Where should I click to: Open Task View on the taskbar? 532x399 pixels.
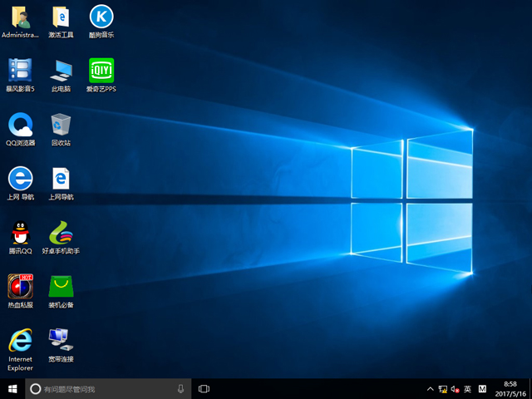[204, 388]
